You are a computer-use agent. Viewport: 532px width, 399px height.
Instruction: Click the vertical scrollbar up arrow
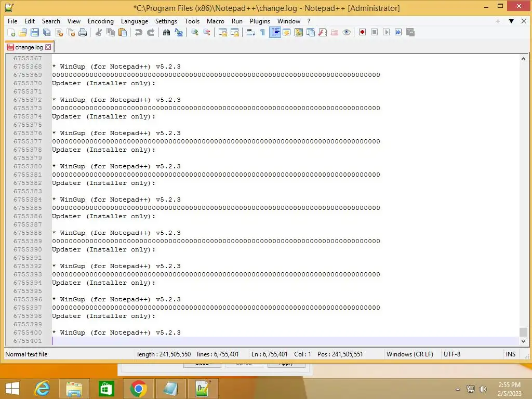(x=523, y=59)
